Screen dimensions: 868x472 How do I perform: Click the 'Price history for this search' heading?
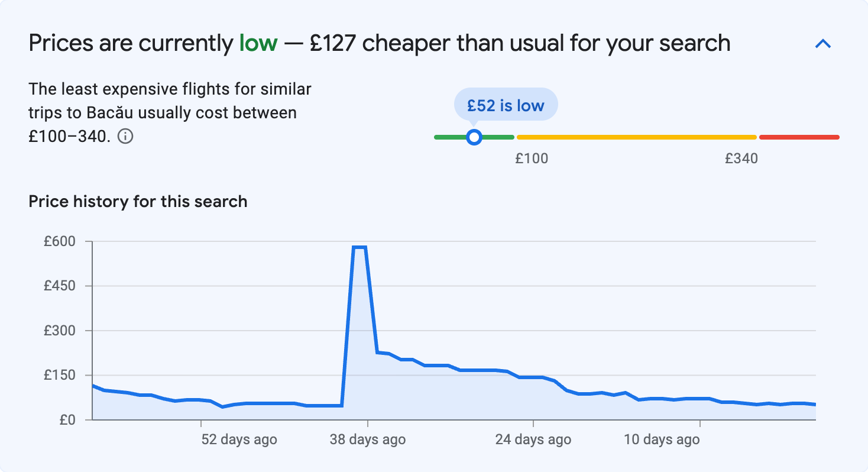(137, 201)
